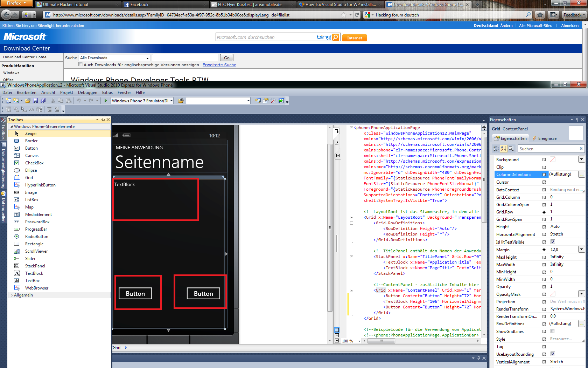Switch to Ultimate Hacker Tutorial tab

tap(78, 5)
